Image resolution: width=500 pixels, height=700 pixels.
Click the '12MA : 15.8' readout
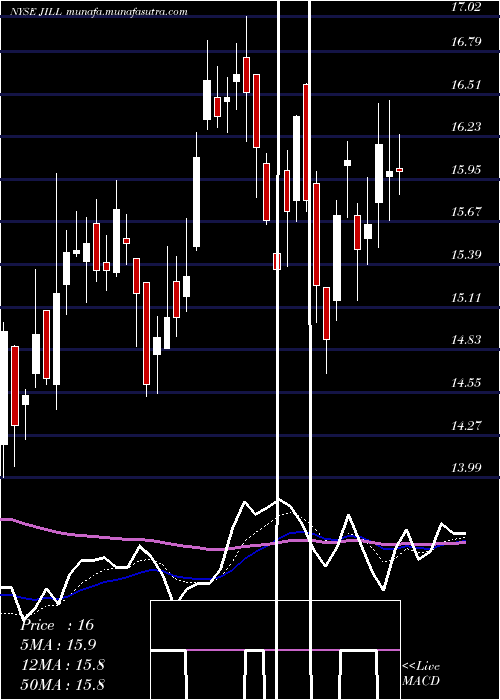pos(62,665)
